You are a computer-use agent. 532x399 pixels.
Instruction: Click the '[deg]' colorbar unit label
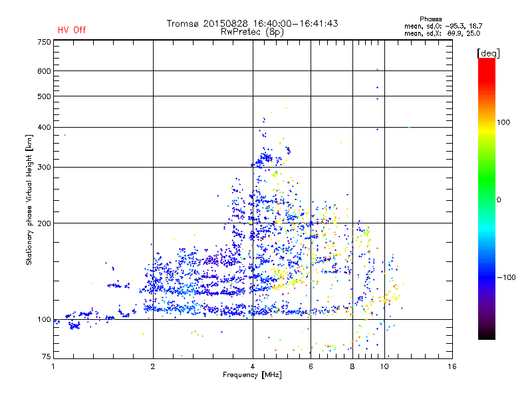click(x=488, y=53)
